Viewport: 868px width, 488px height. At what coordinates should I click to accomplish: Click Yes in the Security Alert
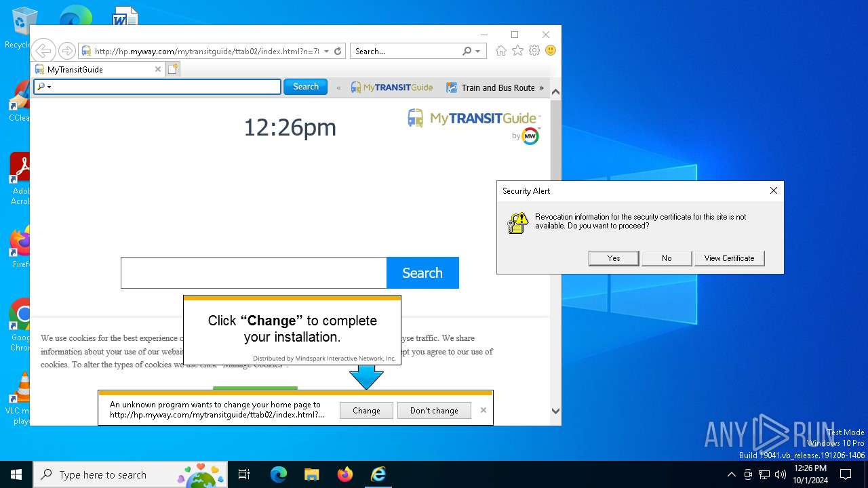[614, 258]
